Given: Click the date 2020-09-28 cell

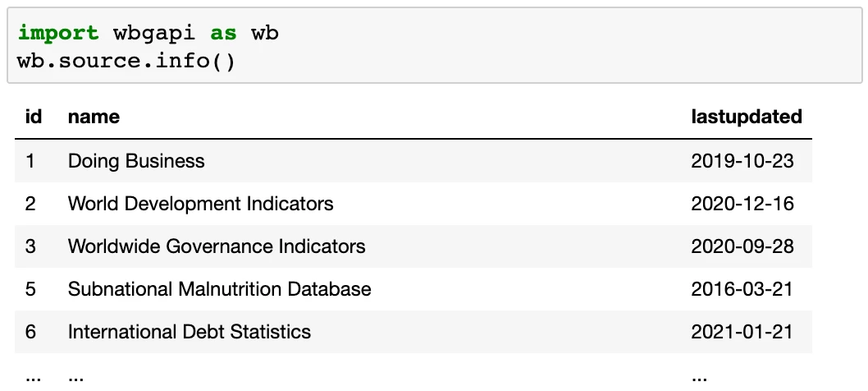Looking at the screenshot, I should click(742, 246).
